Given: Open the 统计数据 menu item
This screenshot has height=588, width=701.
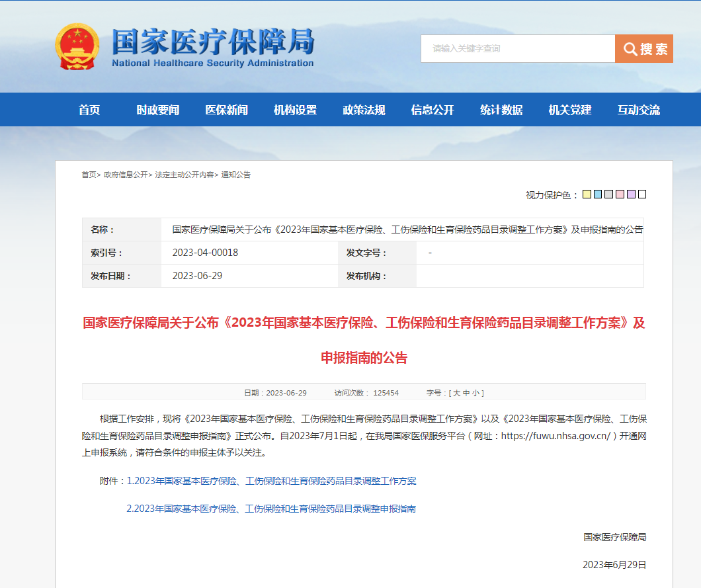Looking at the screenshot, I should (x=501, y=110).
